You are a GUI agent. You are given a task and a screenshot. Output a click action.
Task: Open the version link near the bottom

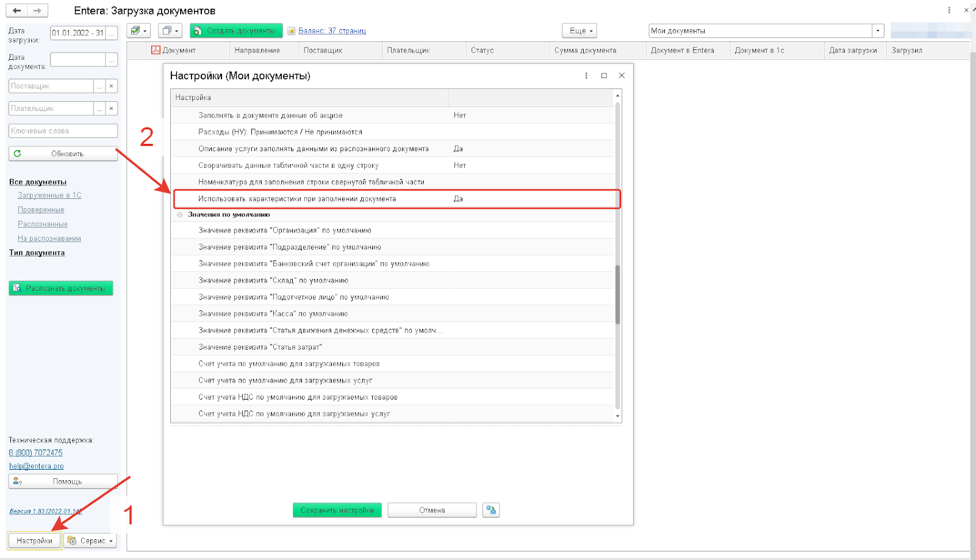pyautogui.click(x=45, y=511)
